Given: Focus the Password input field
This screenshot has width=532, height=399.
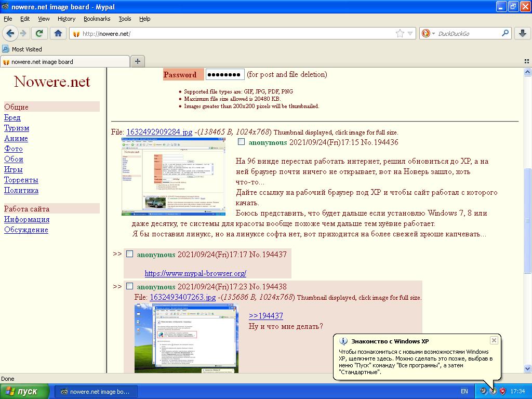Looking at the screenshot, I should [x=224, y=74].
